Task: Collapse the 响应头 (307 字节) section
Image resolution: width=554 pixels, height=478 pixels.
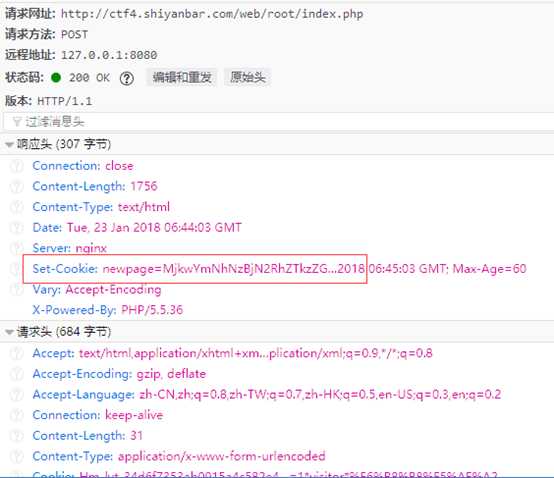Action: coord(9,144)
